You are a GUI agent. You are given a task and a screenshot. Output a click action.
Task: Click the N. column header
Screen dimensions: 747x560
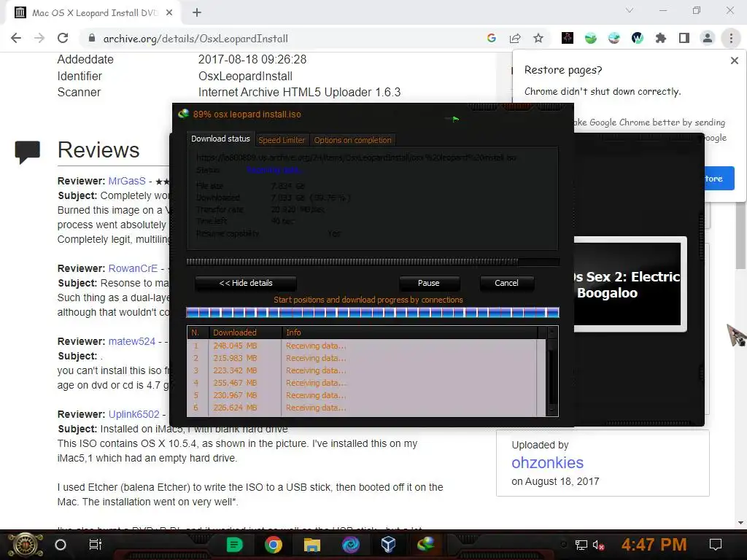(198, 332)
